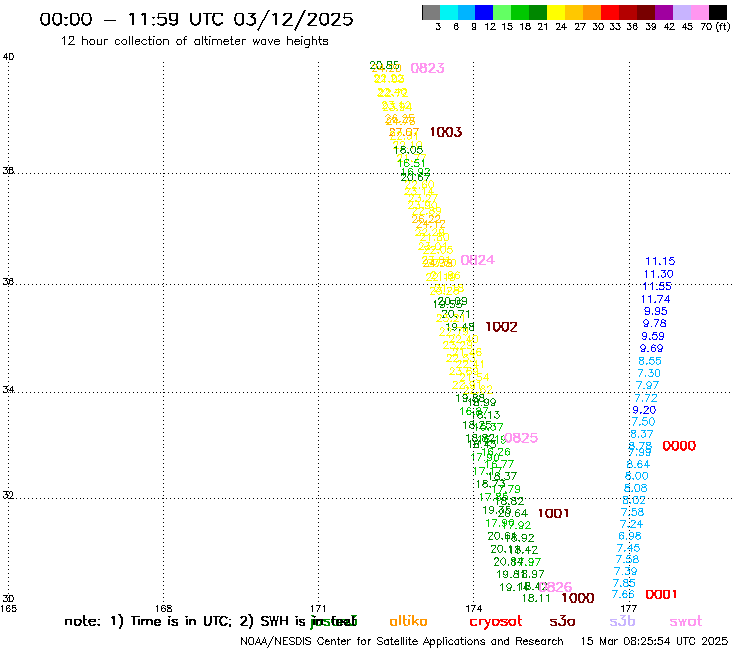This screenshot has width=740, height=650.
Task: Pick the black legend color swatch
Action: [x=717, y=12]
